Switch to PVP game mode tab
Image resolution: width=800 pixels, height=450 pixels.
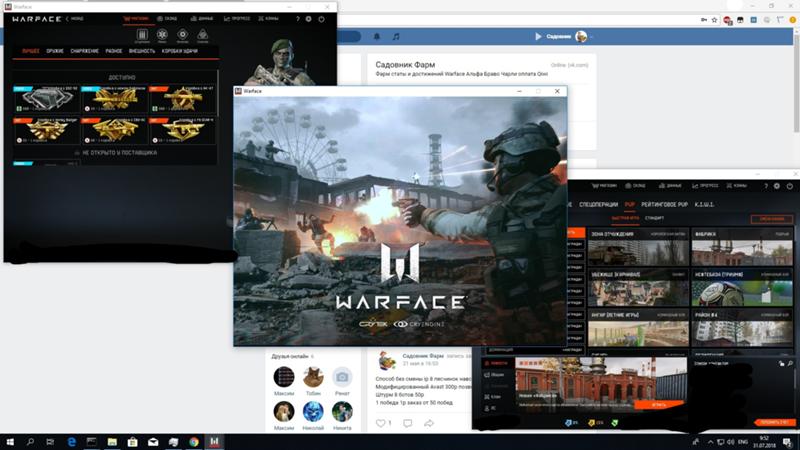point(630,205)
